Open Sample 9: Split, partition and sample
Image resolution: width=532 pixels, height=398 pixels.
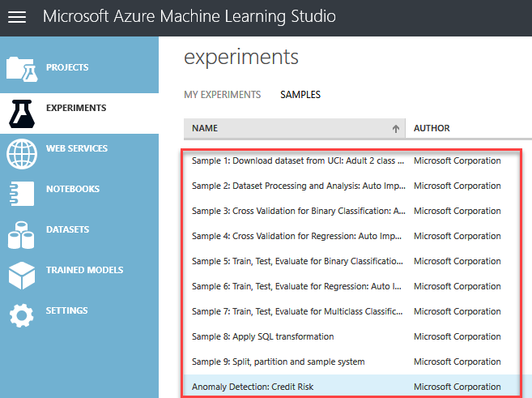point(279,362)
